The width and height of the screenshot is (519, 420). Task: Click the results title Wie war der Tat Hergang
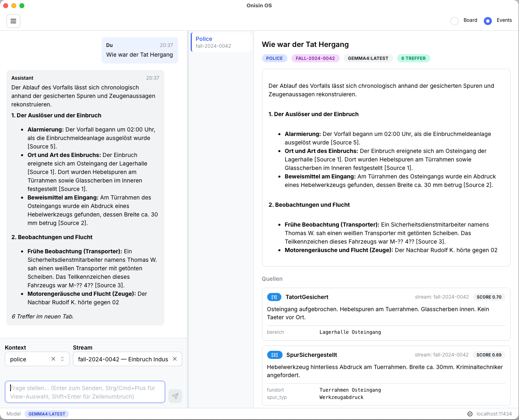305,45
